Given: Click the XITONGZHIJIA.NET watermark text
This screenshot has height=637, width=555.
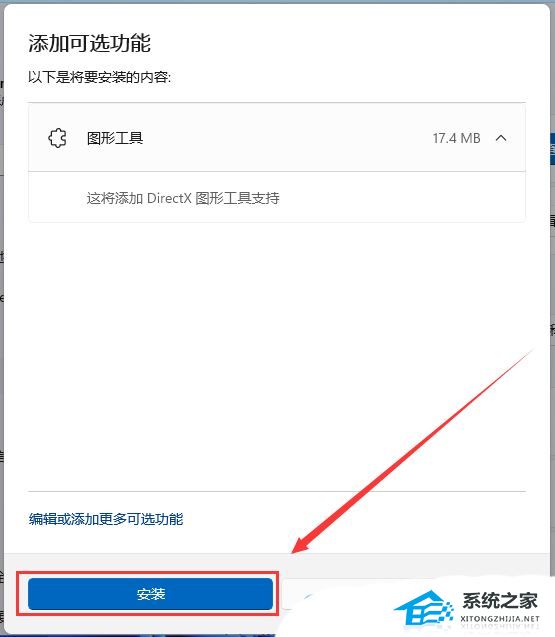Looking at the screenshot, I should pos(500,619).
